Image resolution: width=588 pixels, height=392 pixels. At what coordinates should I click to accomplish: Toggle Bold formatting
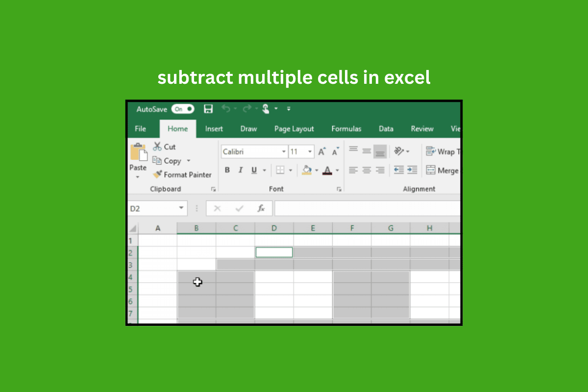227,170
